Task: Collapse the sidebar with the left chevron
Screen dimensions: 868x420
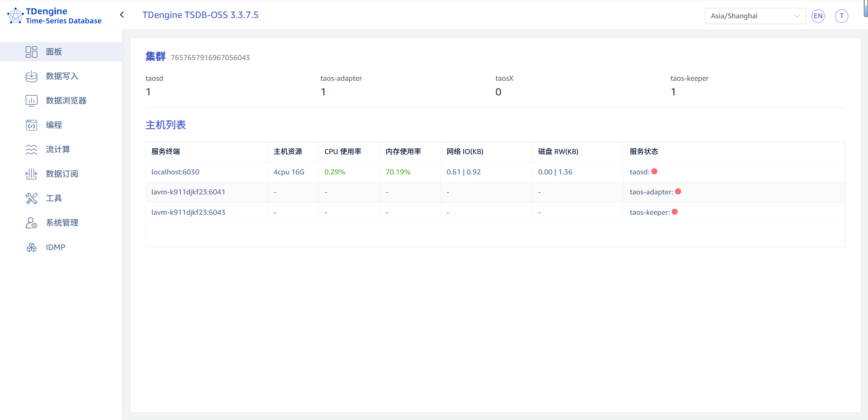Action: coord(122,15)
